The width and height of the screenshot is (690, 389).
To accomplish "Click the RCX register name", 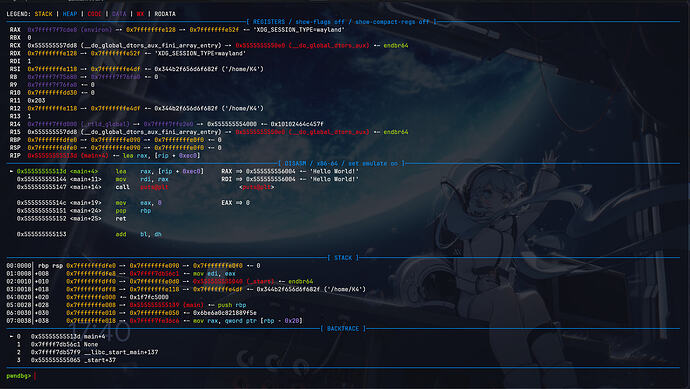I will [x=15, y=45].
